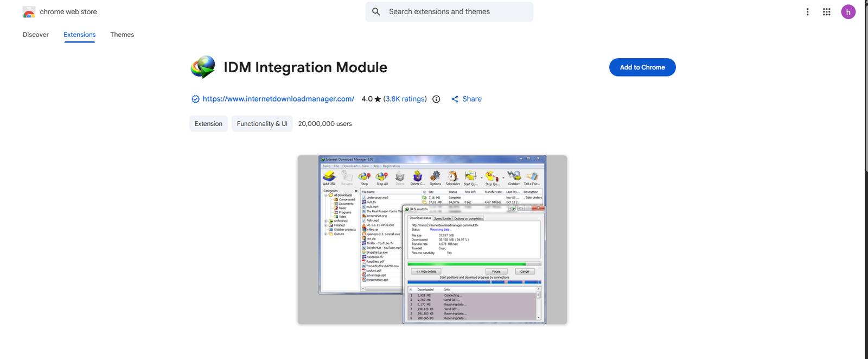
Task: Click the Chrome Web Store logo
Action: (29, 12)
